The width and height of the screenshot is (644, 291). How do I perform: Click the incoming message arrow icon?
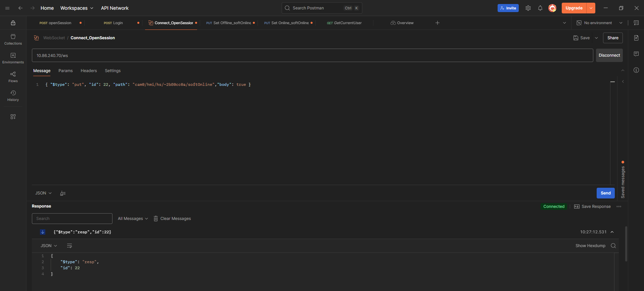tap(43, 232)
